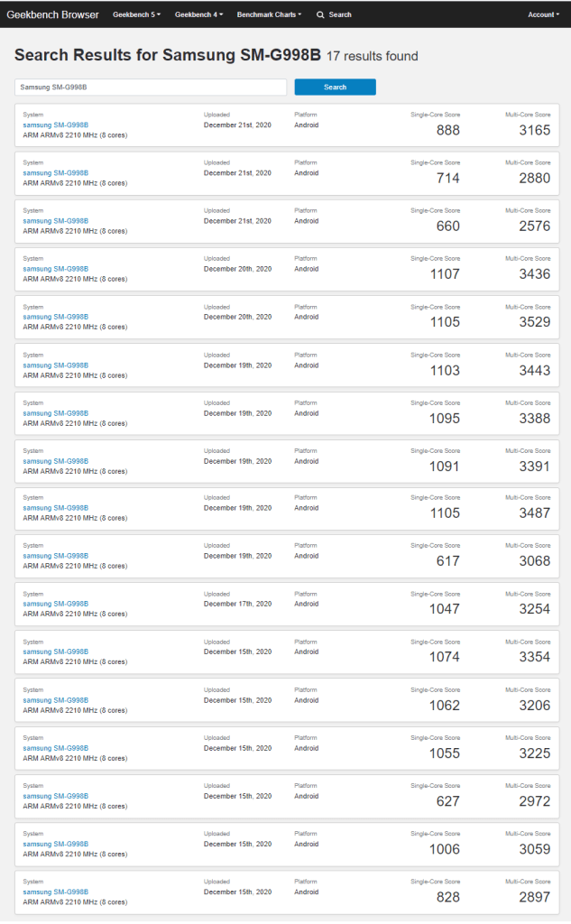Open the SM-G998B result scoring 660 single-core
This screenshot has height=924, width=571.
click(56, 221)
